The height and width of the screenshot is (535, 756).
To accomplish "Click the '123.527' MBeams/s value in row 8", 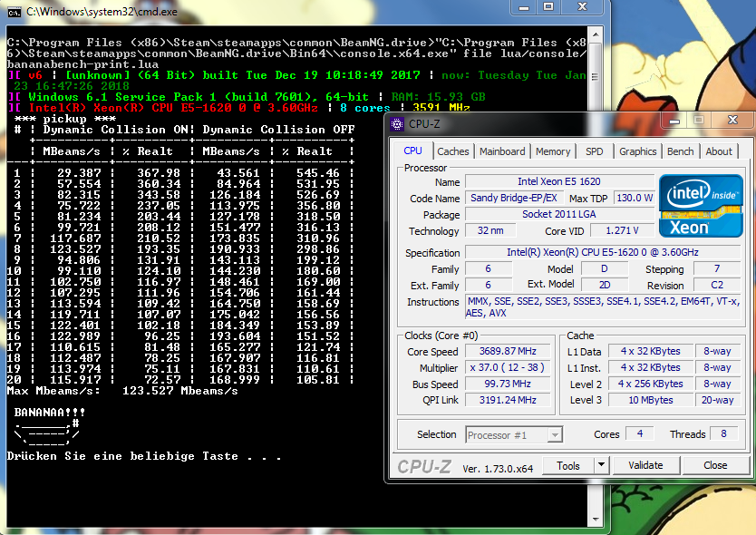I will pyautogui.click(x=76, y=249).
